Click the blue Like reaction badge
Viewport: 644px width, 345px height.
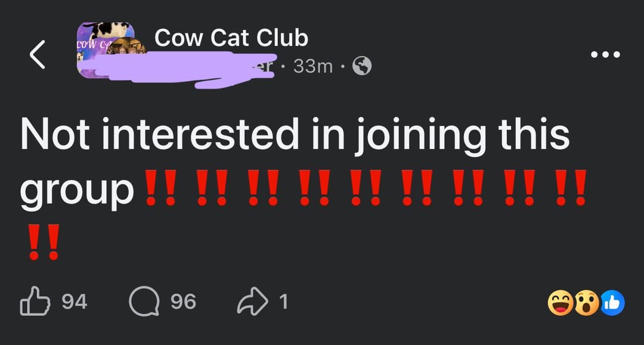point(612,303)
